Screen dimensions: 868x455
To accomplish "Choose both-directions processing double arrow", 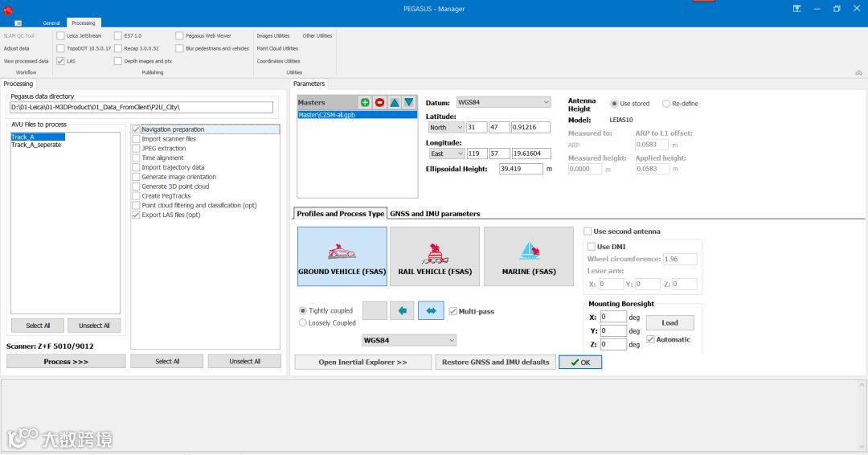I will (x=431, y=310).
